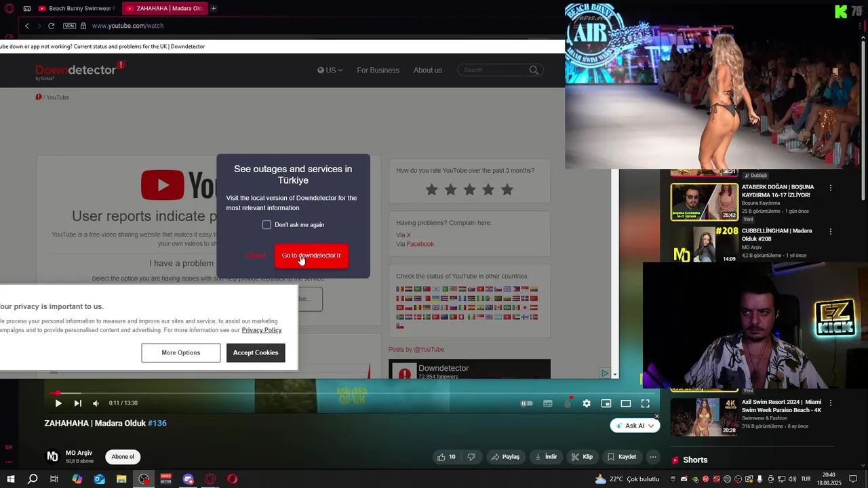Open File Explorer from the taskbar

point(121,479)
